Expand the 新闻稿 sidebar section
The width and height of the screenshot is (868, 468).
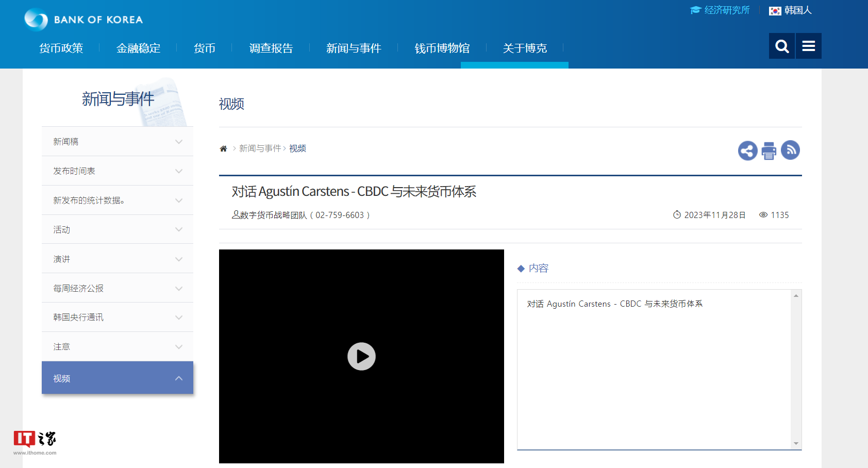117,141
